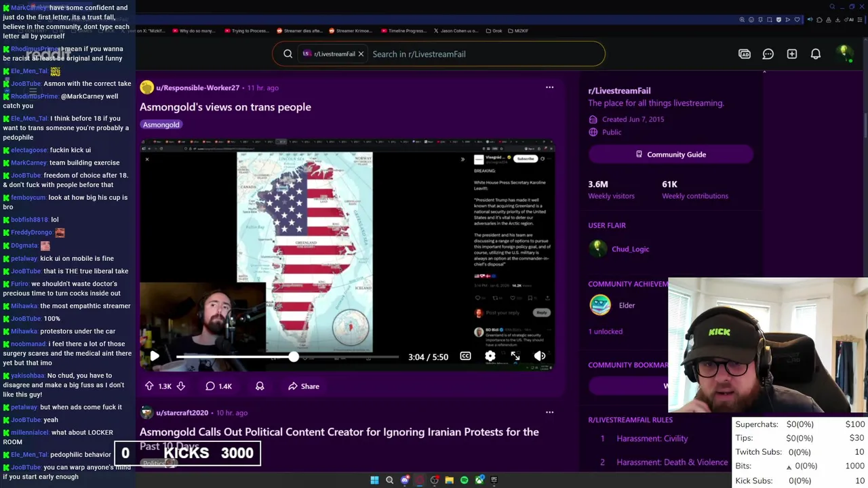The height and width of the screenshot is (488, 868).
Task: Click the '3.6M Weekly visitors' stat
Action: pyautogui.click(x=611, y=190)
